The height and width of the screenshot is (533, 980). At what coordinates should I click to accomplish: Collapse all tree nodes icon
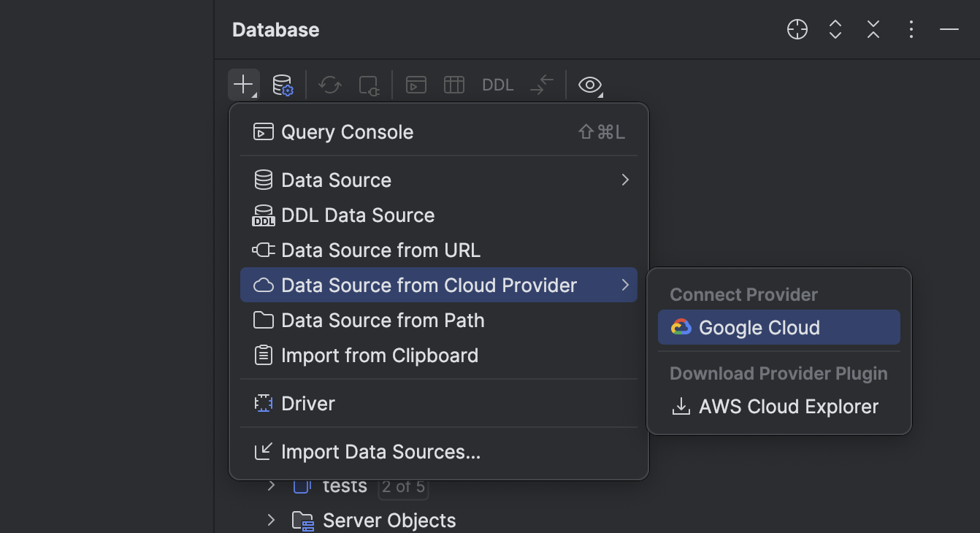point(873,29)
